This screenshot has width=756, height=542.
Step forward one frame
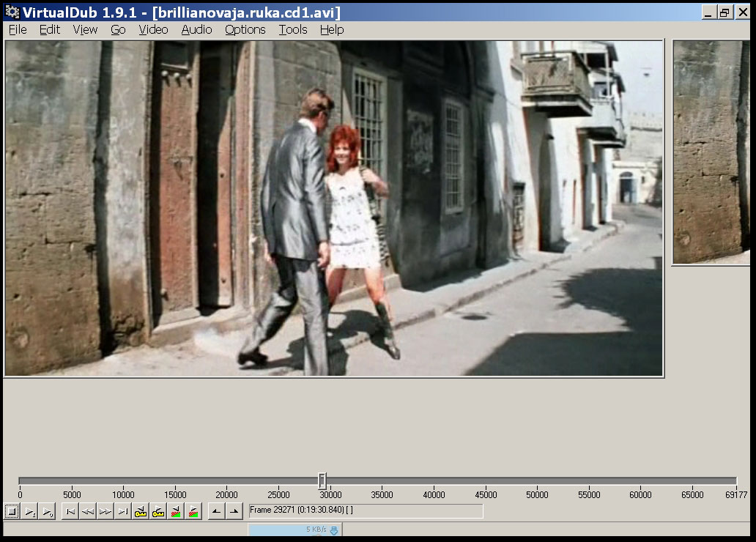point(105,511)
